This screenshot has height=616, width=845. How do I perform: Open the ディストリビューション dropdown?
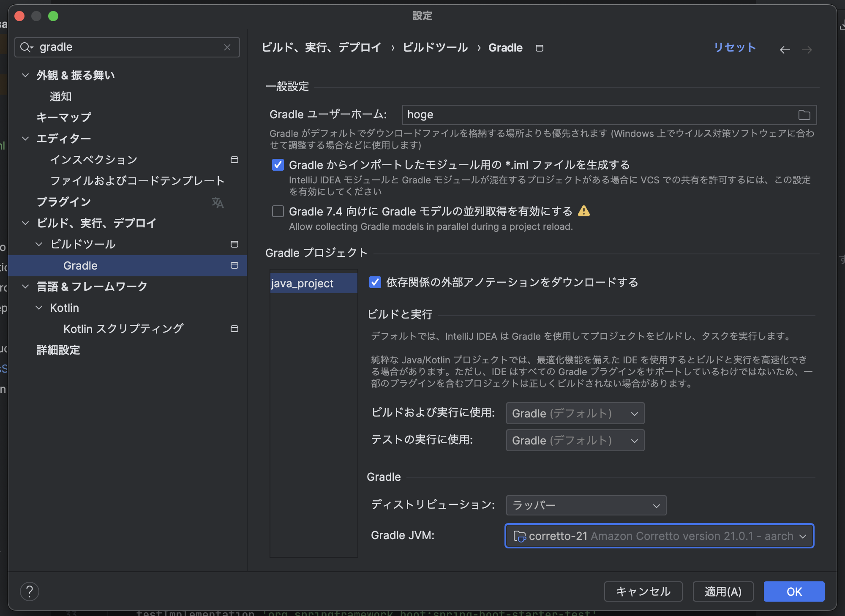[586, 505]
